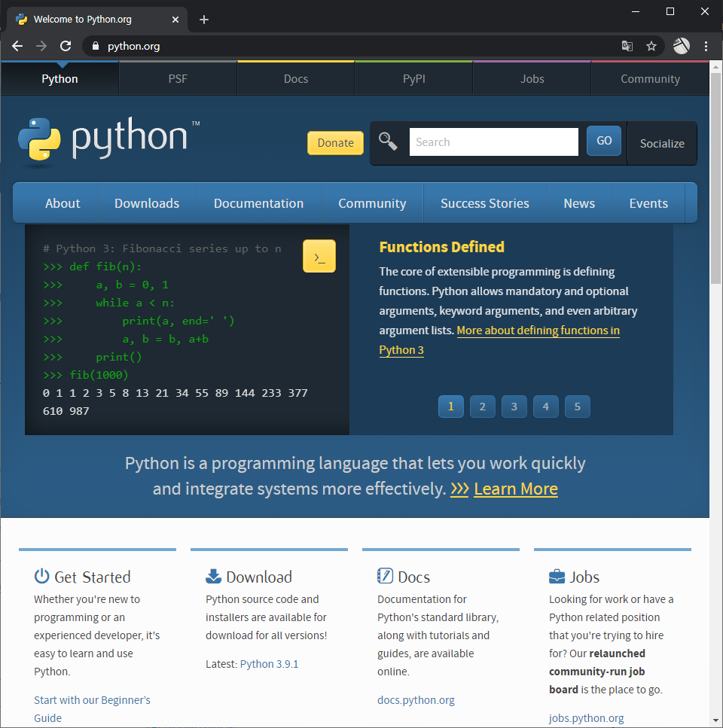Open the Success Stories menu
Image resolution: width=723 pixels, height=728 pixels.
tap(485, 203)
